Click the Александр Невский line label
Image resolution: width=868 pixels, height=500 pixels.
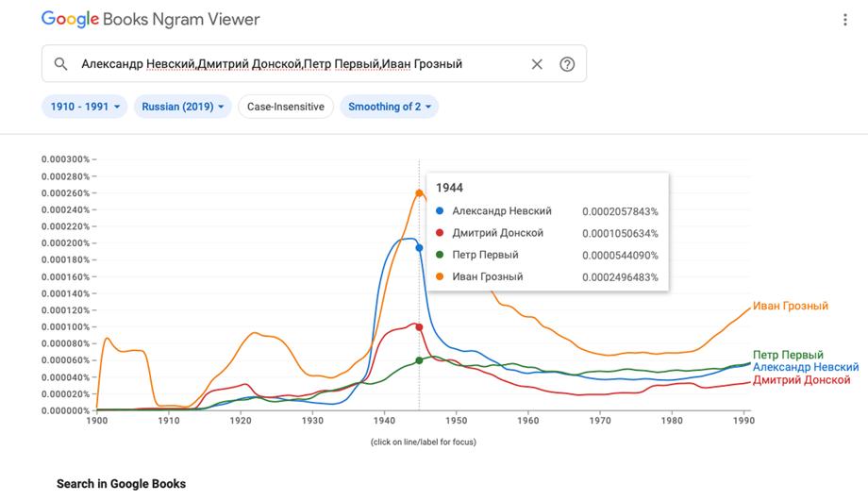click(806, 367)
